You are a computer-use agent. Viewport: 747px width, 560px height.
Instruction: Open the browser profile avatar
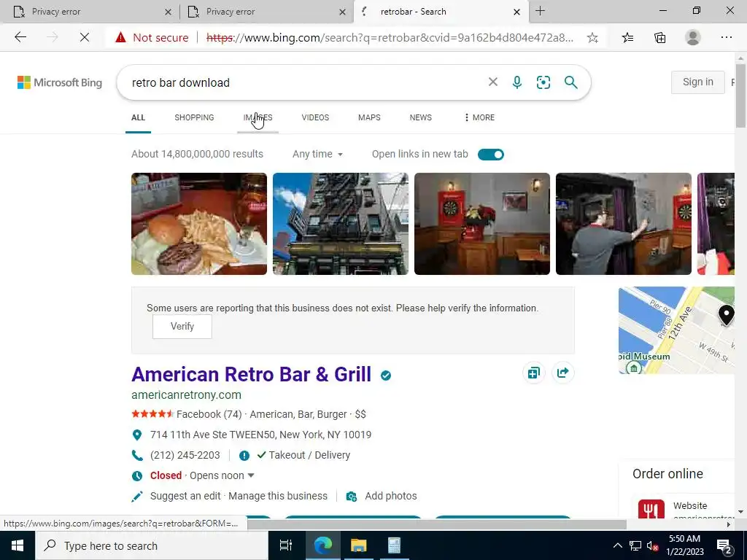tap(693, 37)
